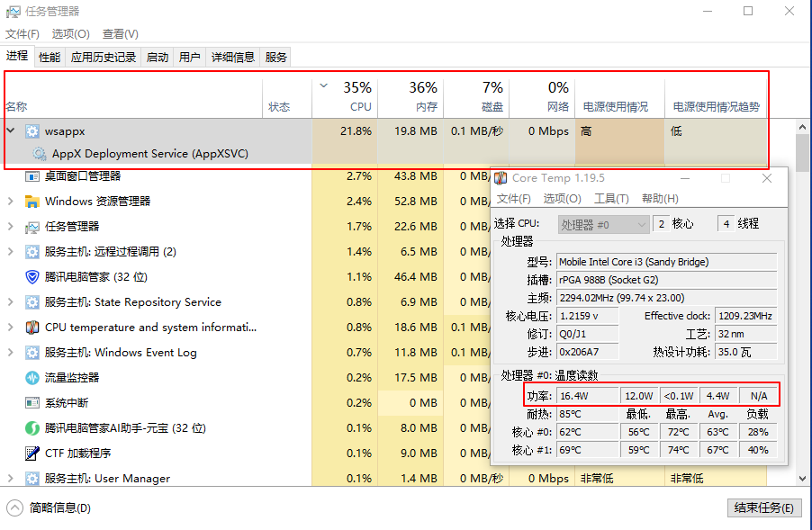Click the Windows Event Log gear icon
The image size is (812, 530).
tap(32, 353)
